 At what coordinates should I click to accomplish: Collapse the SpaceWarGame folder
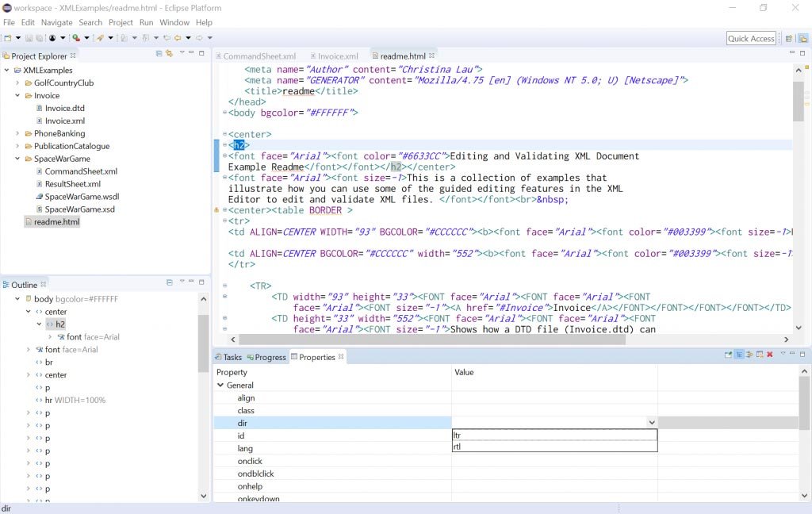click(x=17, y=159)
